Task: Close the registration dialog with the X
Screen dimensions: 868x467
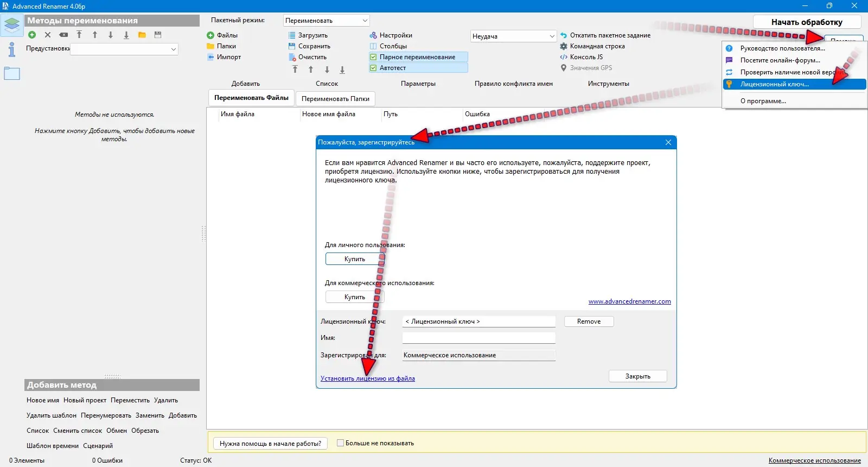Action: [x=668, y=142]
